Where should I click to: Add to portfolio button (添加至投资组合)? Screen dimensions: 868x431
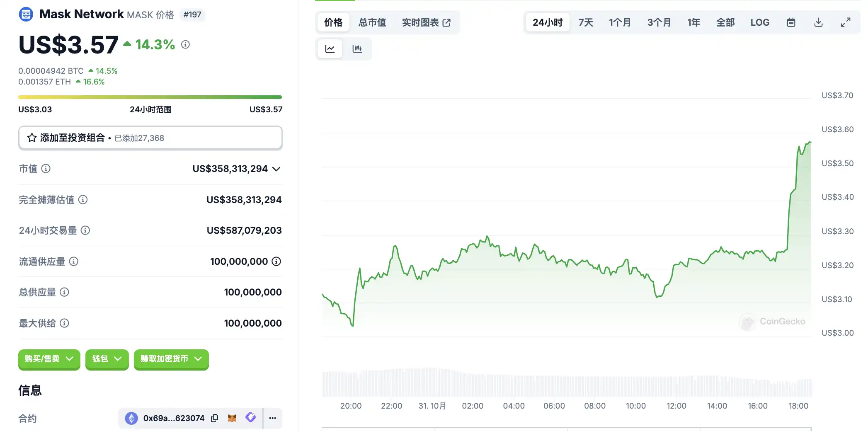tap(150, 138)
